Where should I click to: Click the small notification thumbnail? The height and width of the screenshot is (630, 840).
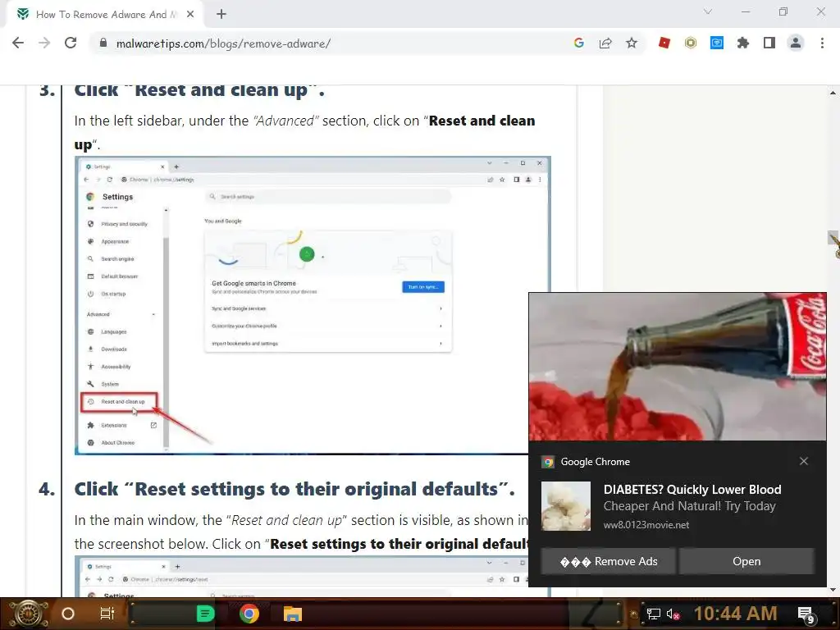(566, 506)
